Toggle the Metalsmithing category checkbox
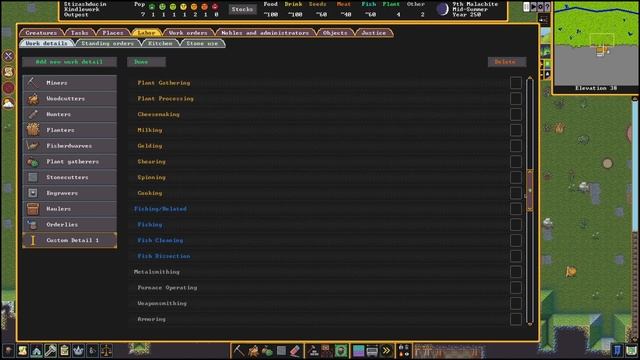This screenshot has width=640, height=360. pos(516,272)
